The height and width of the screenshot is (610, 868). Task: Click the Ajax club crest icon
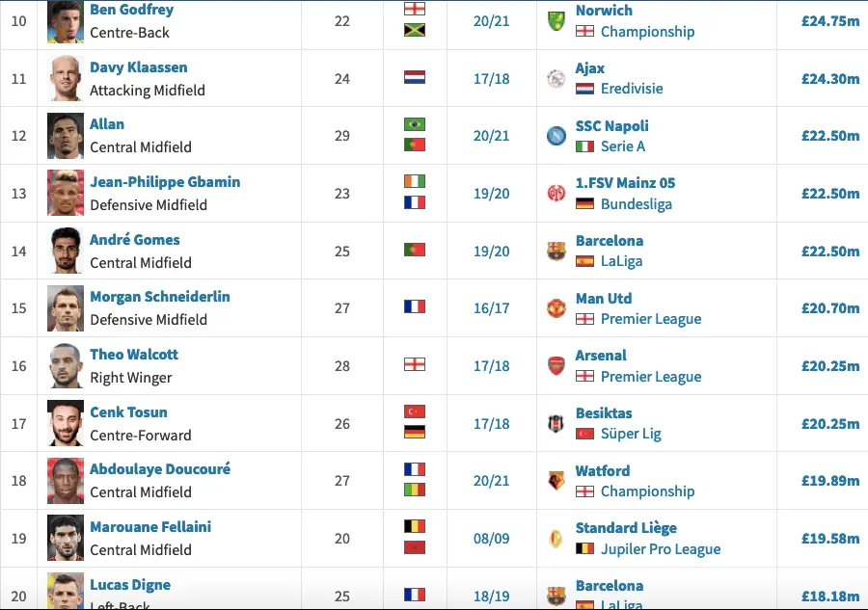556,78
